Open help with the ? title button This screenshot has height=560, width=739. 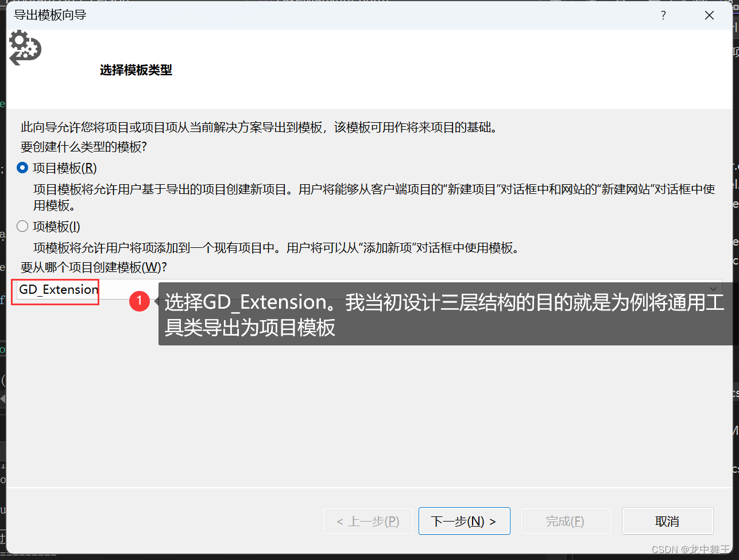663,15
